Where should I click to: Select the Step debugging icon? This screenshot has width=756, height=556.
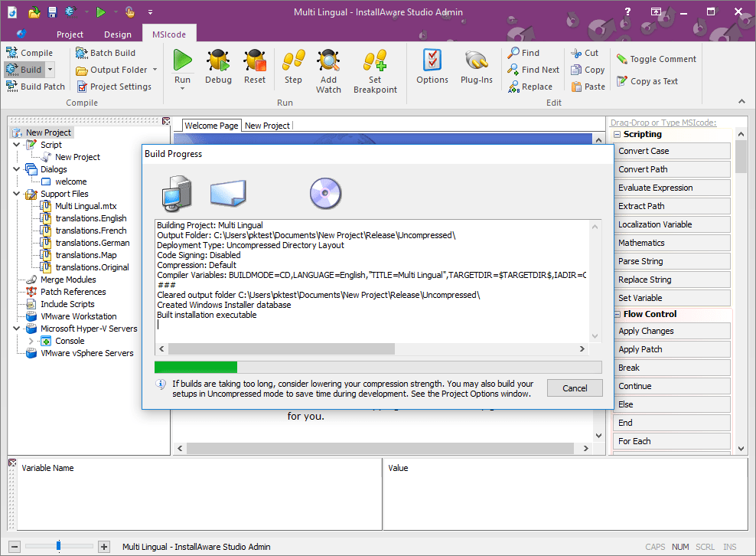click(x=293, y=67)
